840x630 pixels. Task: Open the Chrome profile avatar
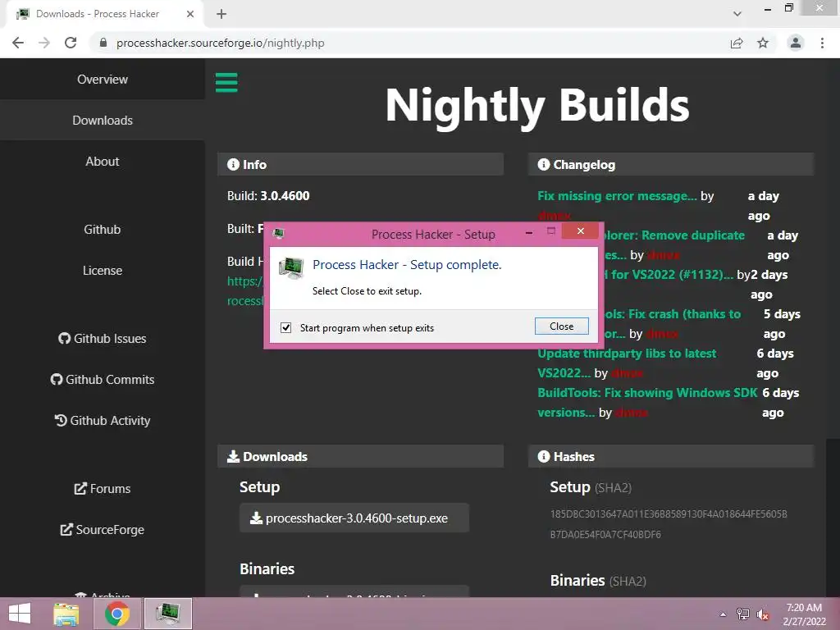[x=796, y=43]
